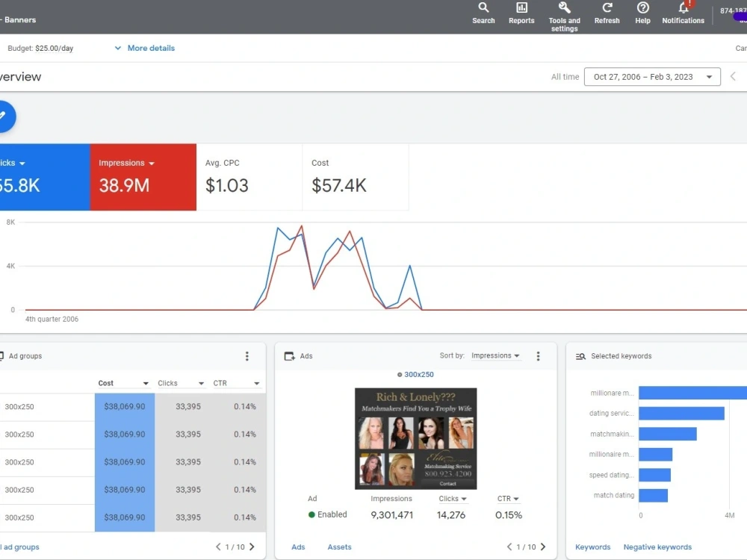Click the Budget: $25.00/day text
The width and height of the screenshot is (747, 560).
point(40,48)
